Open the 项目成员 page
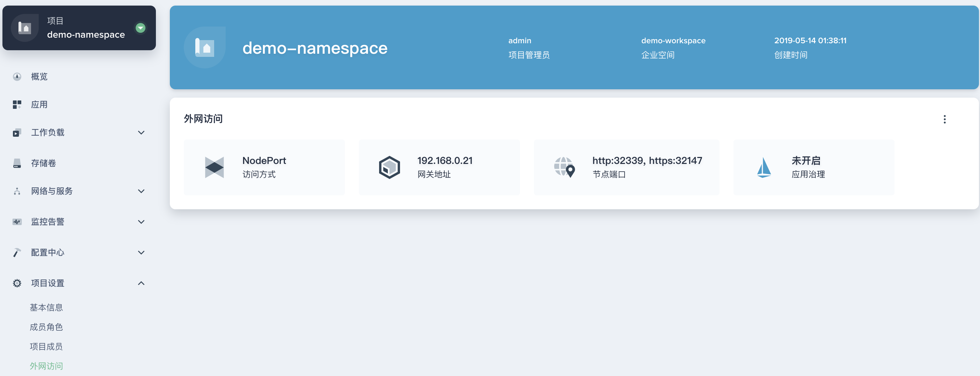This screenshot has height=376, width=980. point(46,346)
